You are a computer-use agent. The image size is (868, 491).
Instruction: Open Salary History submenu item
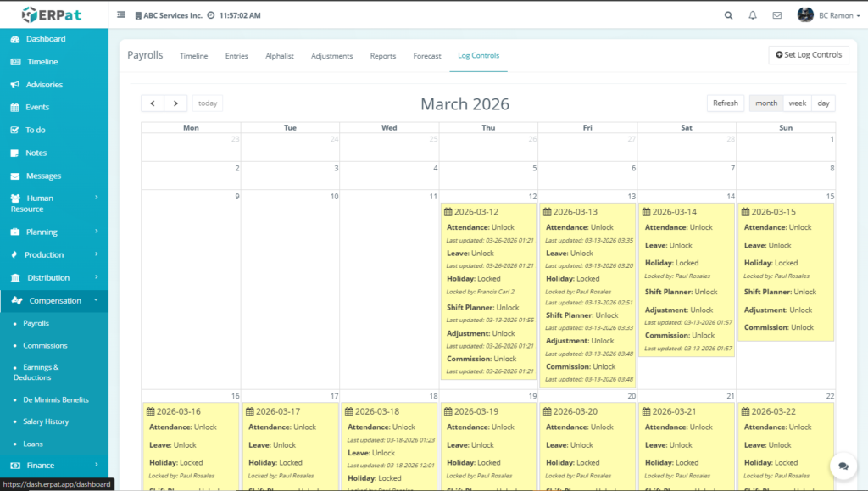coord(46,421)
